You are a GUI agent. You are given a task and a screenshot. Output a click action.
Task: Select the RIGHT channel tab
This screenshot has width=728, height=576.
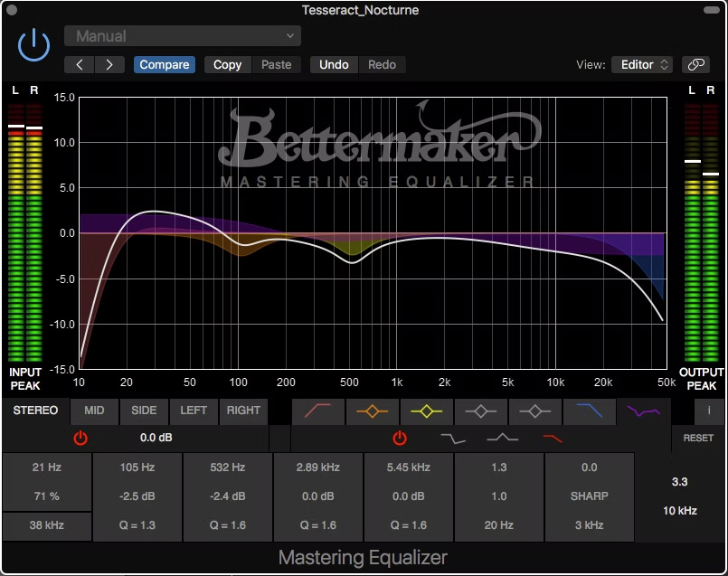click(243, 411)
